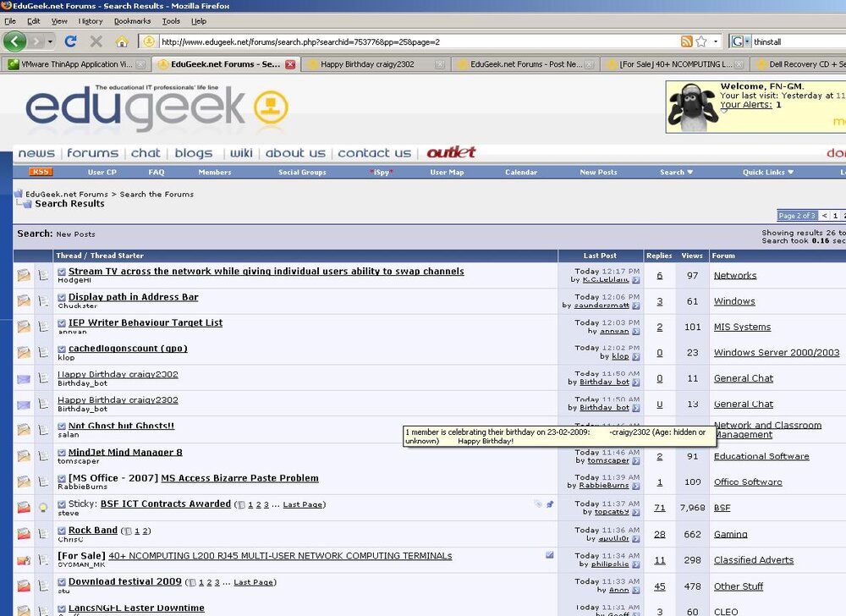Open the Windows Server 2000/2003 forum link
The height and width of the screenshot is (616, 846).
coord(777,353)
